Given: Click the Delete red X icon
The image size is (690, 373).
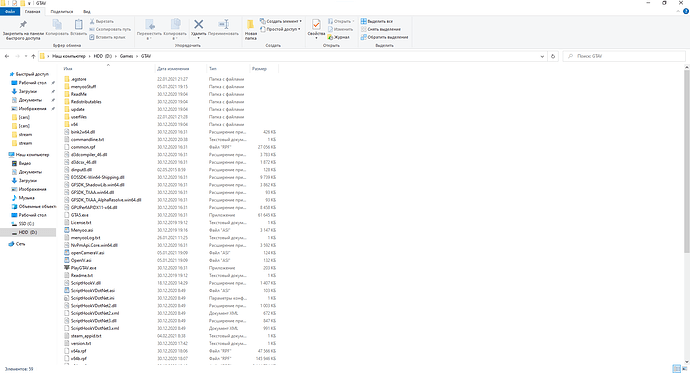Looking at the screenshot, I should tap(198, 25).
